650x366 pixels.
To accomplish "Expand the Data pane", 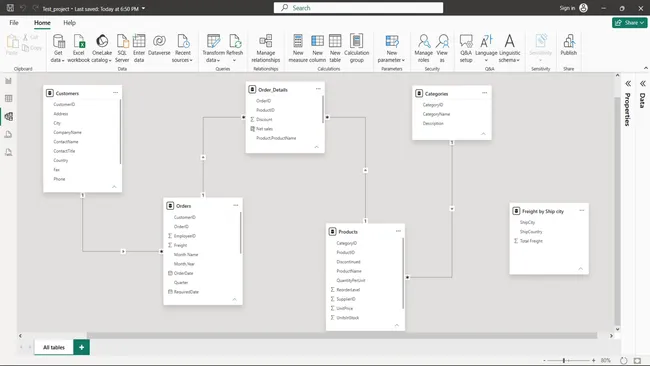I will (643, 84).
